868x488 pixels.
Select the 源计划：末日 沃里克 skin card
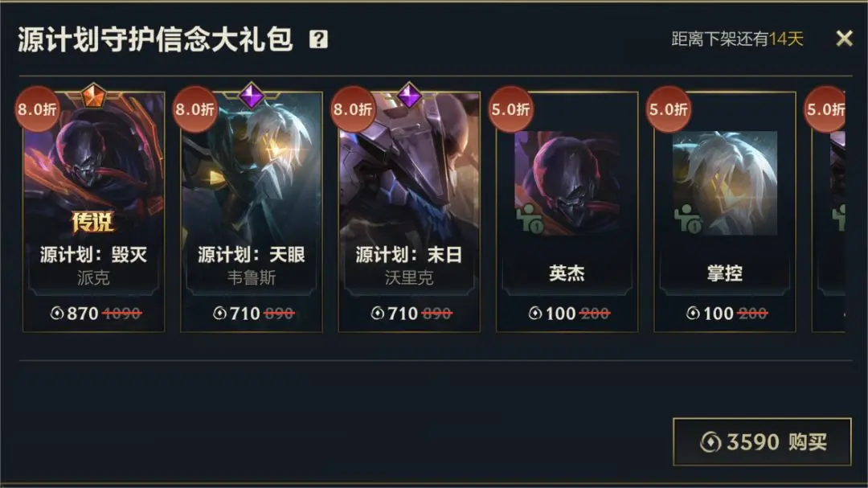pos(409,212)
